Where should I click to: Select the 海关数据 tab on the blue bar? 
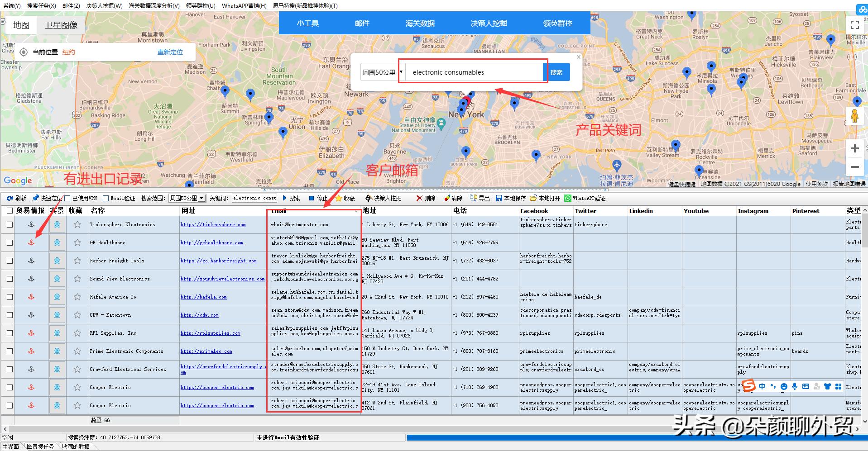[420, 23]
